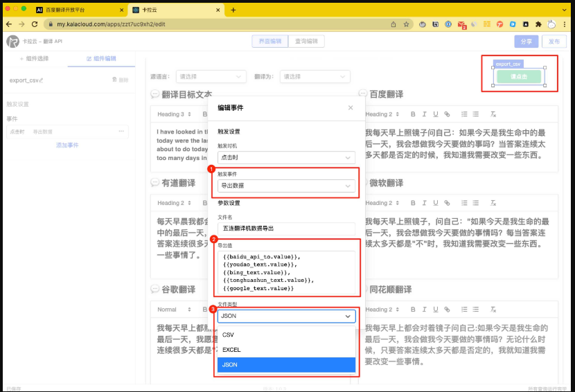Toggle italic in 同花顺翻译 editor toolbar

pyautogui.click(x=424, y=310)
